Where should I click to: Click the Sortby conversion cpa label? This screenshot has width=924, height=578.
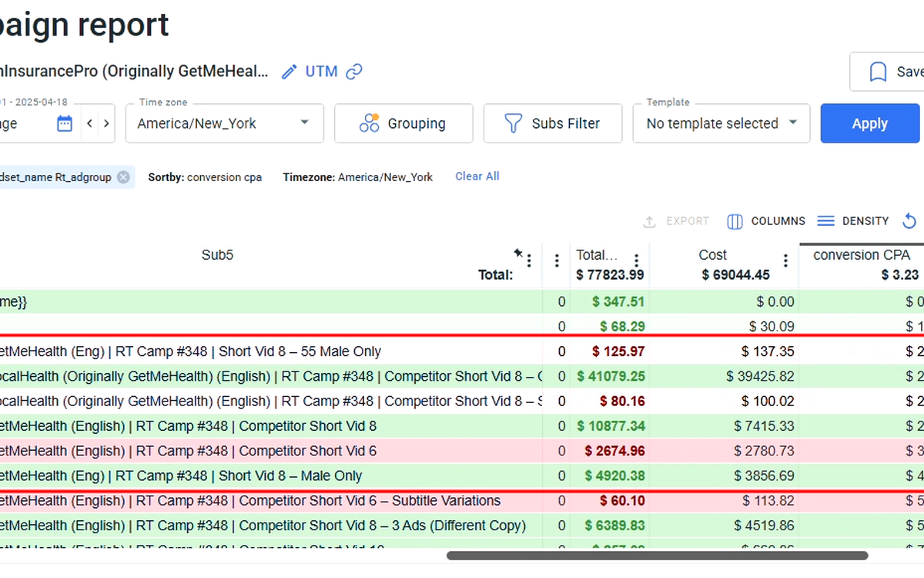[x=205, y=177]
